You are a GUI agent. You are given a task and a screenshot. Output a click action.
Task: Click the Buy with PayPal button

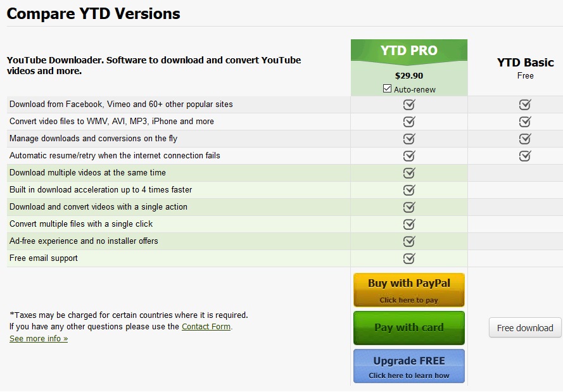(408, 290)
